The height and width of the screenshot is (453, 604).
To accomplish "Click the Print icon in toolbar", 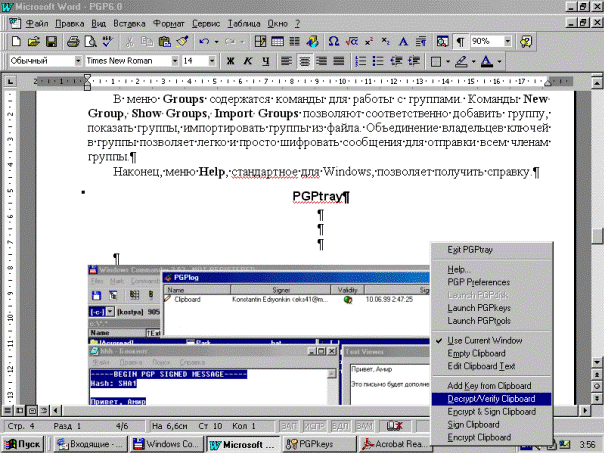I will 73,42.
